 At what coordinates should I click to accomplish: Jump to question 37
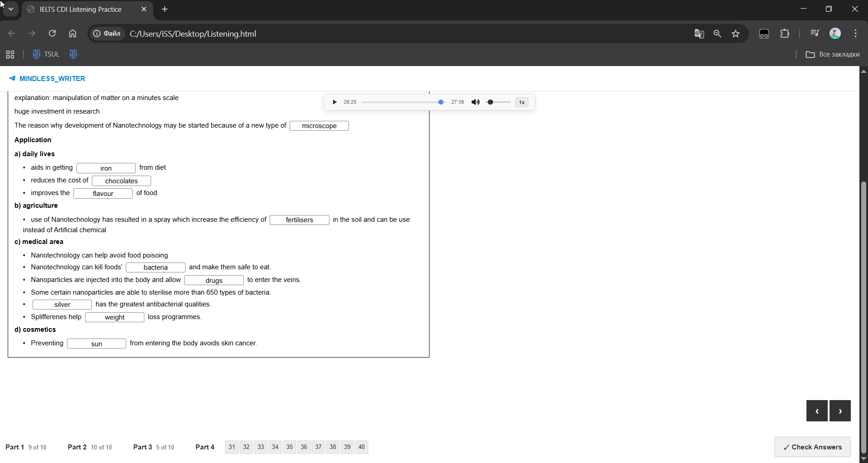[x=319, y=447]
